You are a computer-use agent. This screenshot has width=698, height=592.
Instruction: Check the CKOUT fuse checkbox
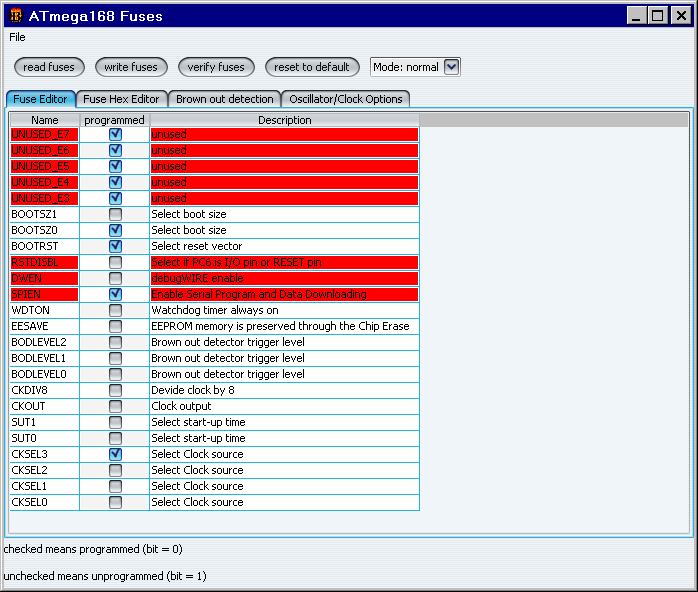point(115,407)
